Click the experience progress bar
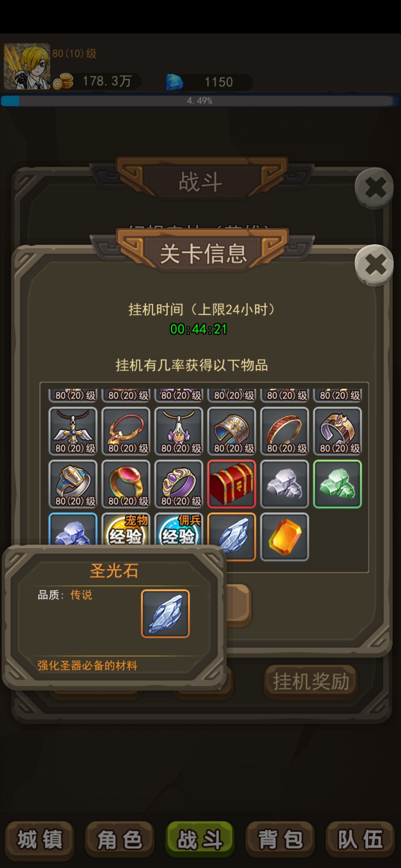Image resolution: width=401 pixels, height=868 pixels. tap(200, 101)
